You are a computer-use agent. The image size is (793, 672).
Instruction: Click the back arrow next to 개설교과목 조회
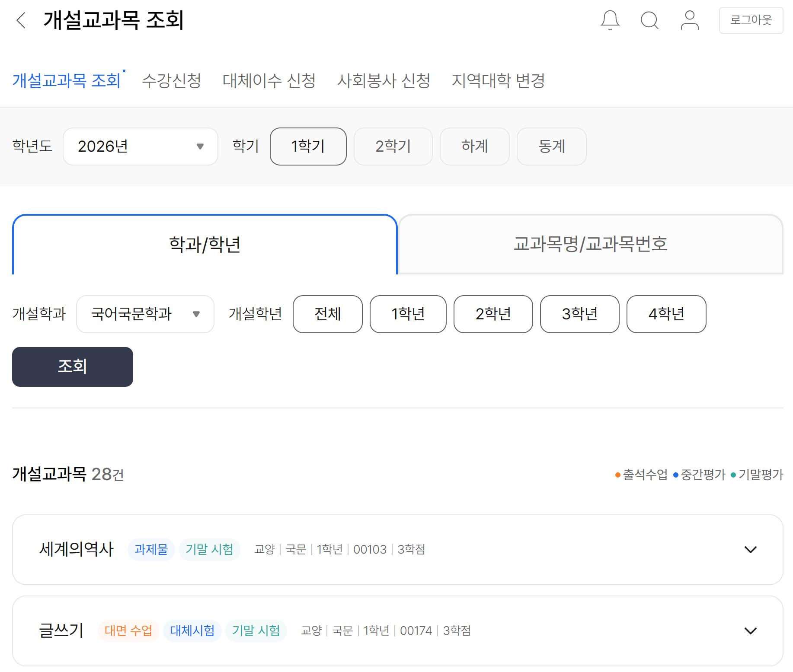click(x=19, y=20)
